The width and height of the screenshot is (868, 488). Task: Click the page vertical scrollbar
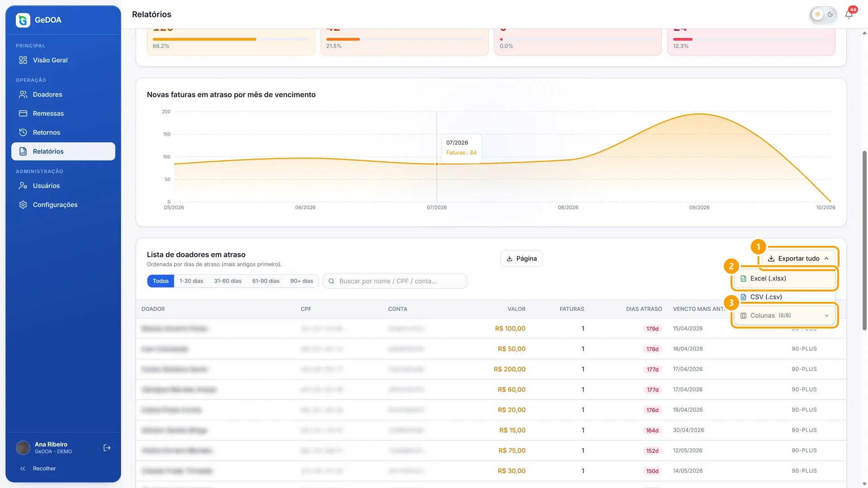864,240
